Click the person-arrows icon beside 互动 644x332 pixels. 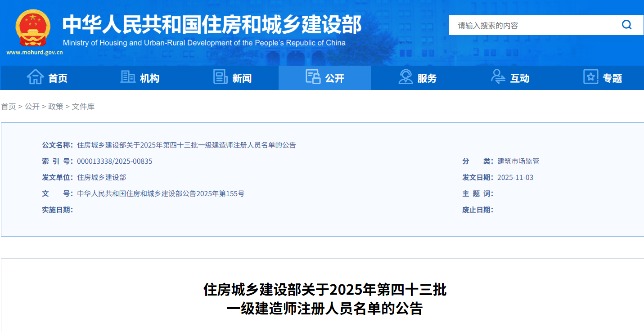click(498, 77)
